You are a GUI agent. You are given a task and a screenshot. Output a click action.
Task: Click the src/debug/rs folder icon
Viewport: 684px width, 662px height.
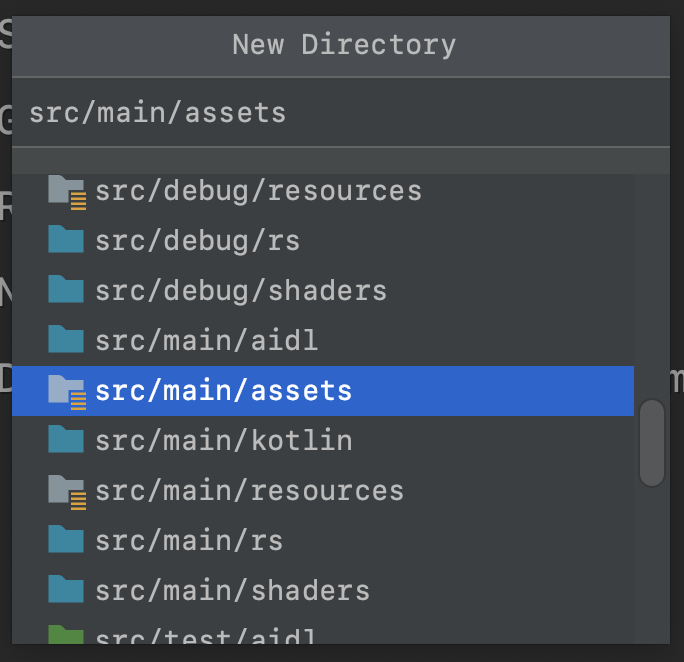tap(66, 239)
